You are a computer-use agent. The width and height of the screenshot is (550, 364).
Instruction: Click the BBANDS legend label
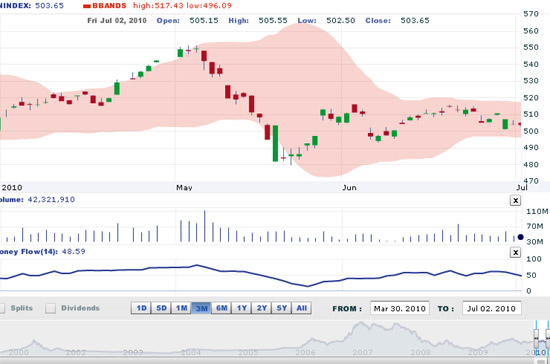click(x=109, y=6)
